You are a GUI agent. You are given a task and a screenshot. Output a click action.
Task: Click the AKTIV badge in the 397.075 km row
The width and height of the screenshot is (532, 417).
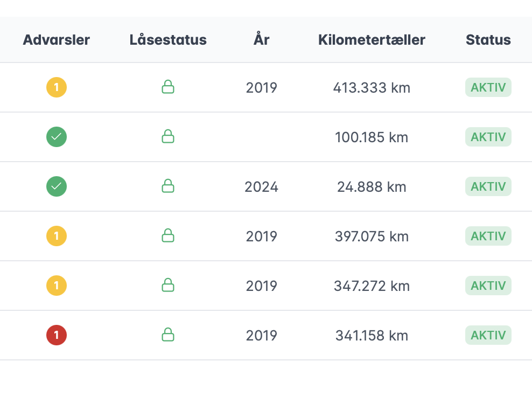coord(488,236)
